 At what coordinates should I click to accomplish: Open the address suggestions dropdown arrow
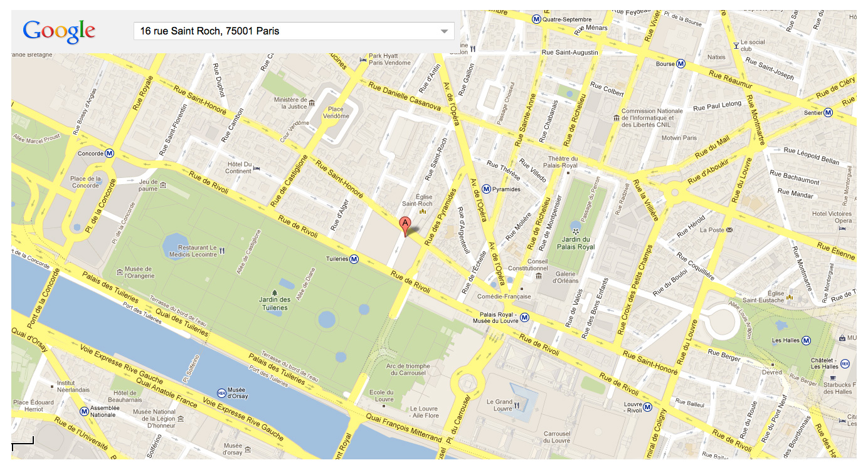pos(444,31)
